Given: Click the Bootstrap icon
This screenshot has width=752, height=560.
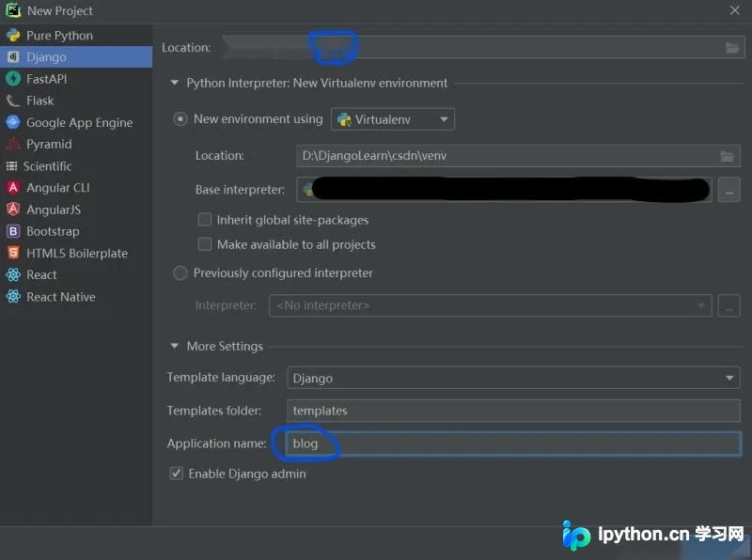Looking at the screenshot, I should click(13, 231).
